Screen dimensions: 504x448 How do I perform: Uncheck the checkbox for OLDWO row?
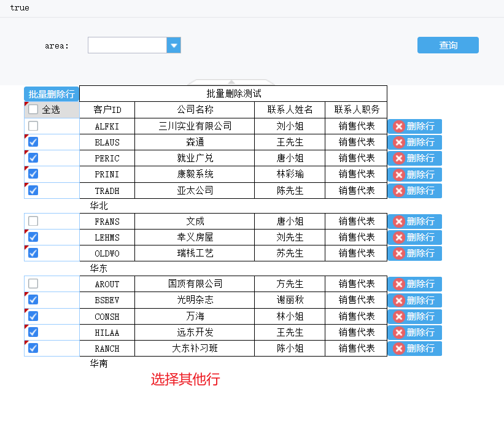coord(33,253)
